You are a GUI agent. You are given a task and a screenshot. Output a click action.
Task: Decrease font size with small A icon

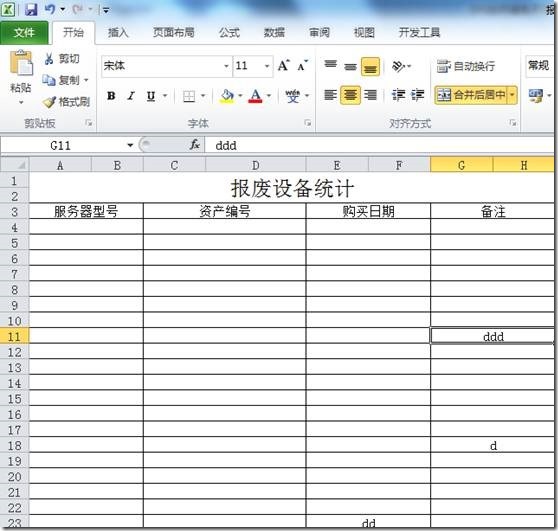[303, 65]
